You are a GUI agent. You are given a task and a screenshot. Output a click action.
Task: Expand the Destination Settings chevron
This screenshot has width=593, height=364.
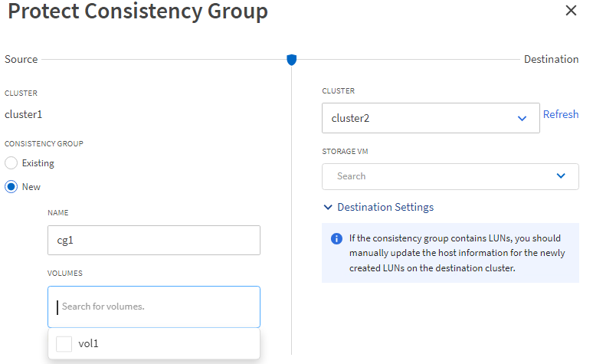coord(329,208)
